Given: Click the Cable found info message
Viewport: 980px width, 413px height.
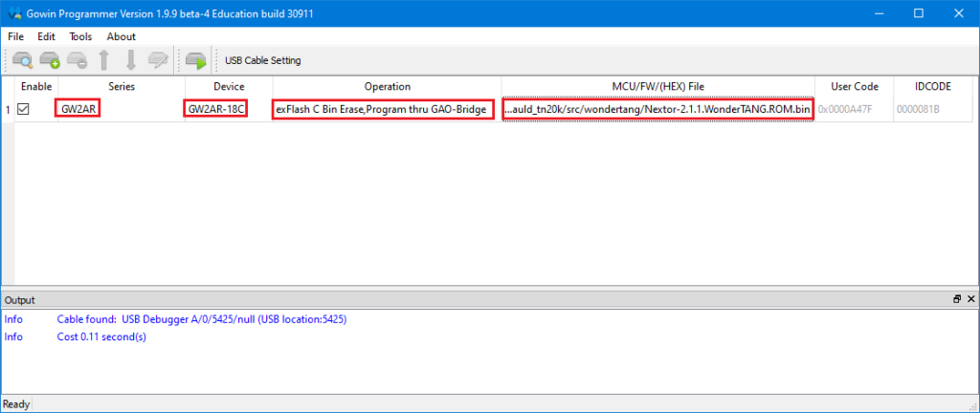Looking at the screenshot, I should coord(202,320).
